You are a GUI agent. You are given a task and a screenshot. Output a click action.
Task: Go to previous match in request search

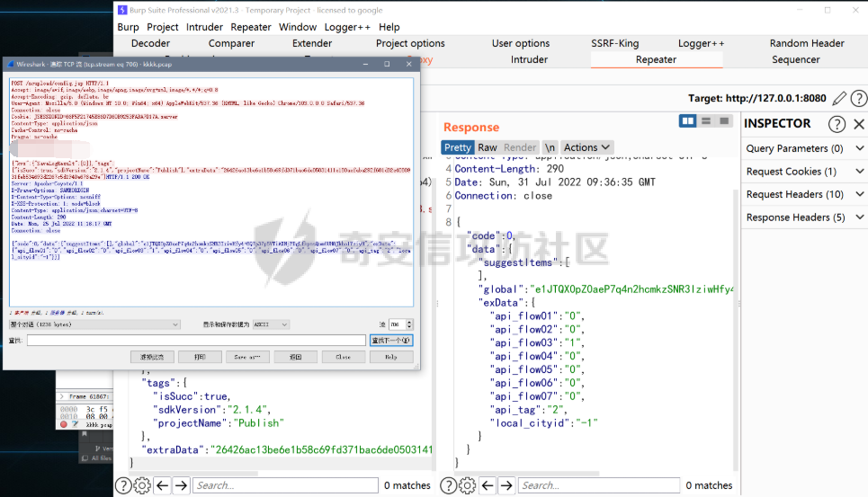tap(162, 485)
